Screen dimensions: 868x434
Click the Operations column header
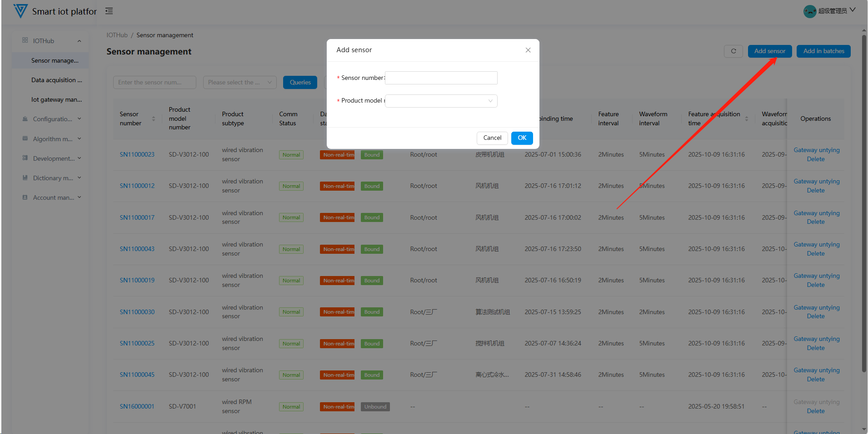815,118
